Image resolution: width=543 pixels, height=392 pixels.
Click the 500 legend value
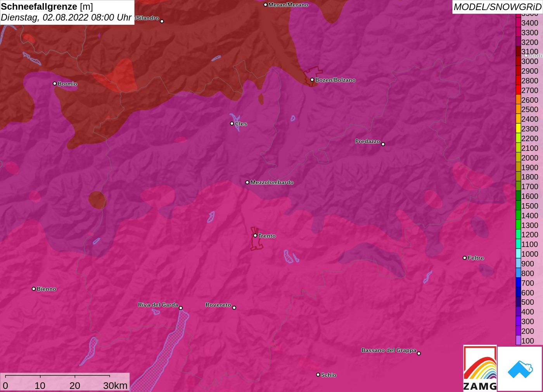[527, 302]
